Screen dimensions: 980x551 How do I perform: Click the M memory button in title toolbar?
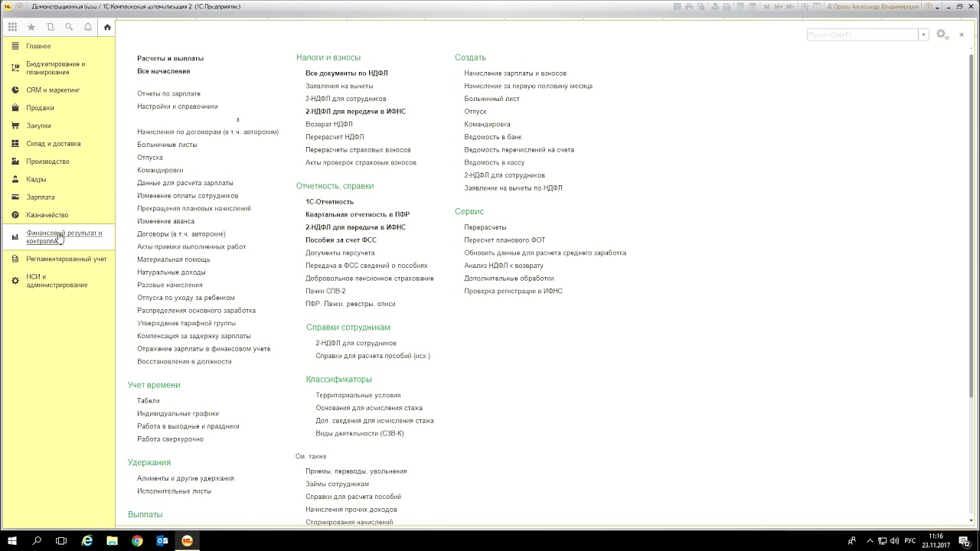click(x=766, y=6)
